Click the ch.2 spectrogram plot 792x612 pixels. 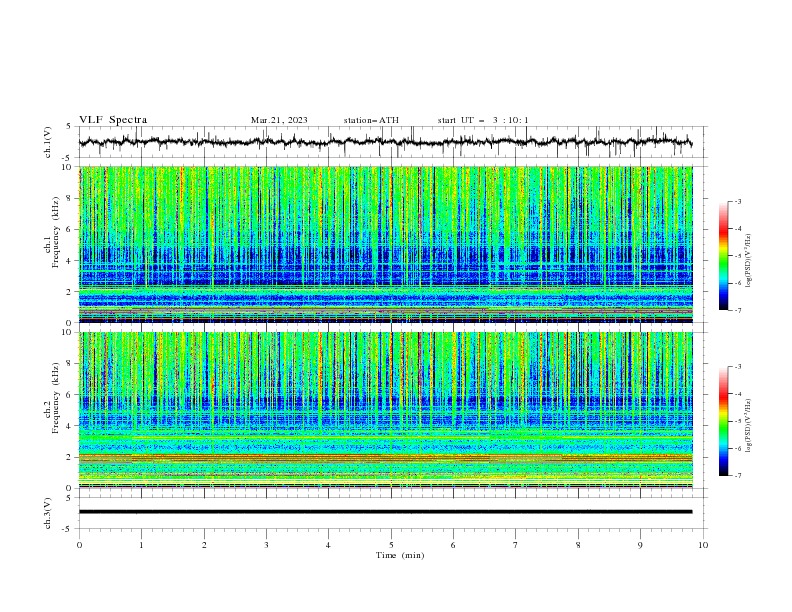386,410
